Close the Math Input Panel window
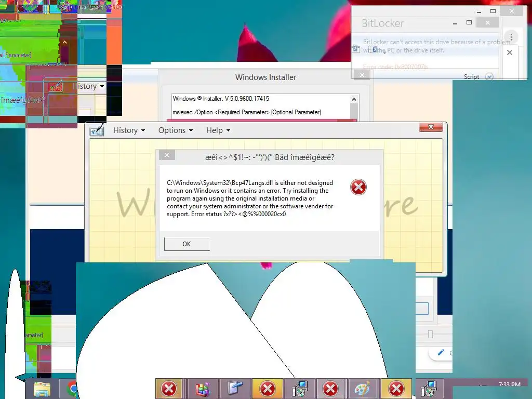The height and width of the screenshot is (399, 532). coord(431,127)
